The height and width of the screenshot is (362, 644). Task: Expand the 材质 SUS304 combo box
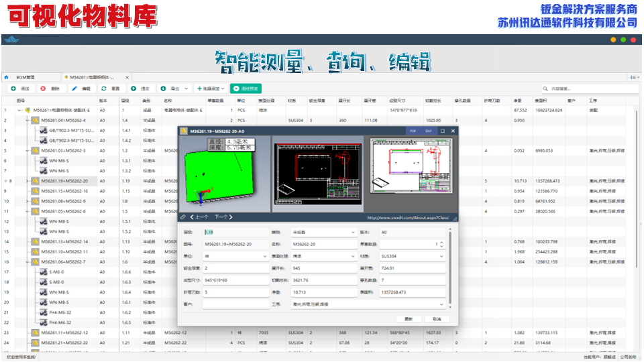coord(441,256)
